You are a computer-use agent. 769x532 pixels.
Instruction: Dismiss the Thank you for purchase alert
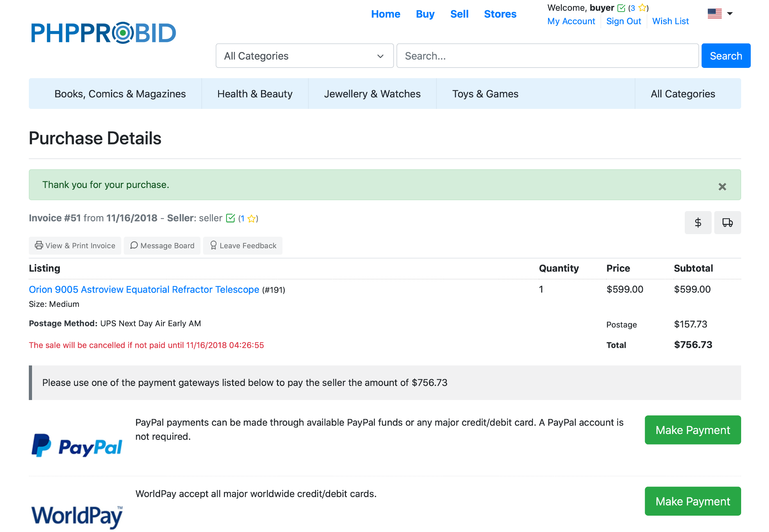coord(722,187)
